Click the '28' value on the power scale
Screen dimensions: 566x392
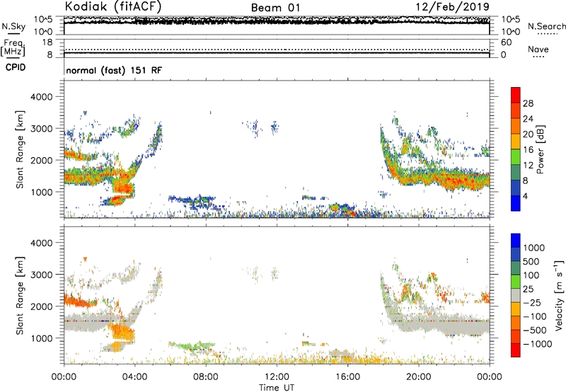click(x=528, y=103)
